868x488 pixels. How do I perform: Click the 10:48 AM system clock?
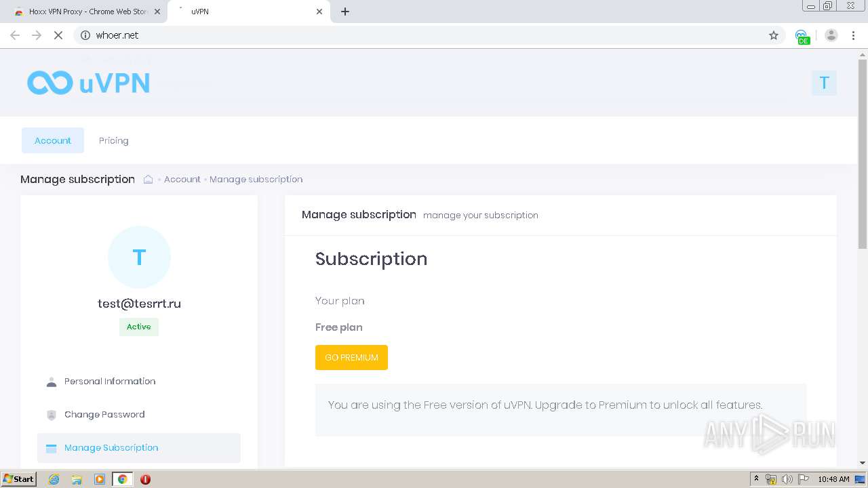point(833,479)
